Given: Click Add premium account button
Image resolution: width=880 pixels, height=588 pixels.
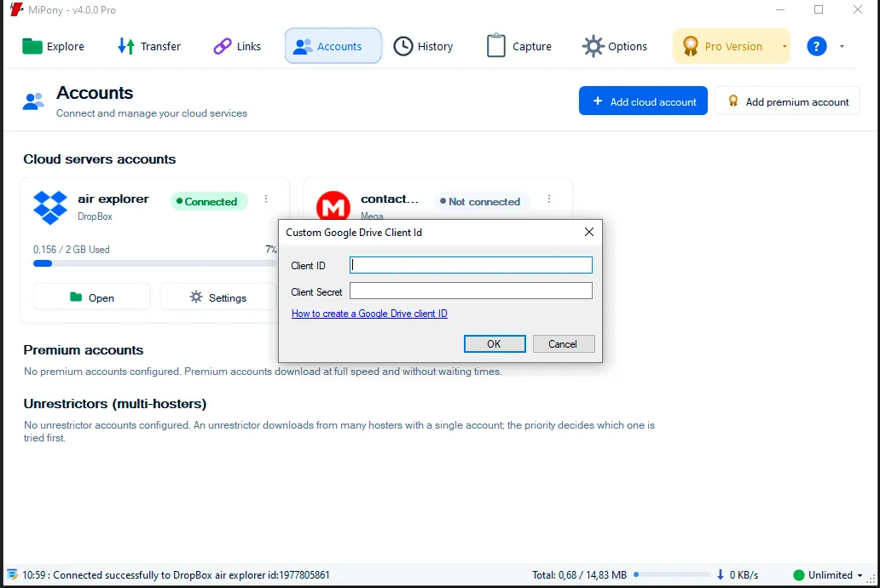Looking at the screenshot, I should pyautogui.click(x=787, y=101).
